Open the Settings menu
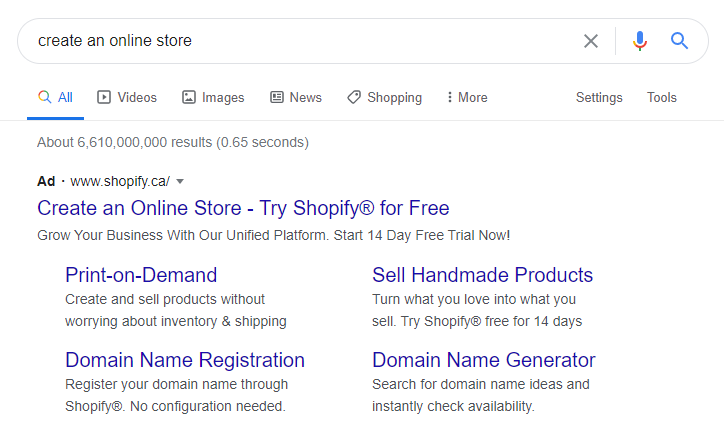This screenshot has height=440, width=724. click(599, 97)
